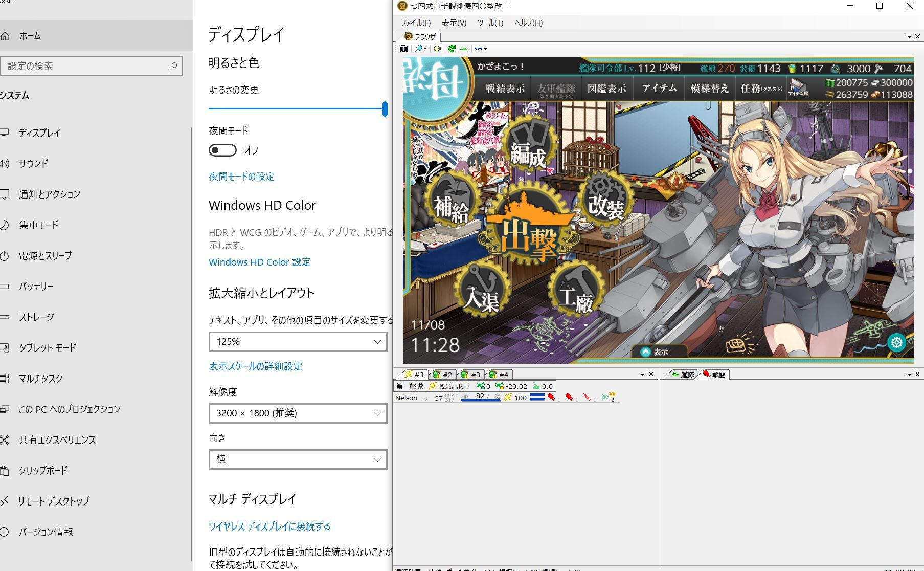This screenshot has width=924, height=571.
Task: Open 夜間モードの設定 link
Action: pyautogui.click(x=241, y=177)
